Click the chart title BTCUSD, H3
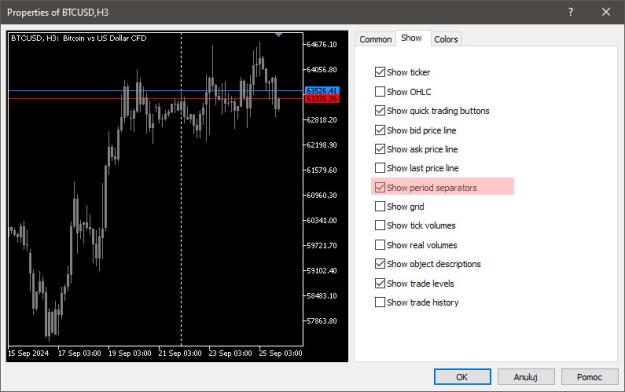The width and height of the screenshot is (625, 392). point(79,38)
